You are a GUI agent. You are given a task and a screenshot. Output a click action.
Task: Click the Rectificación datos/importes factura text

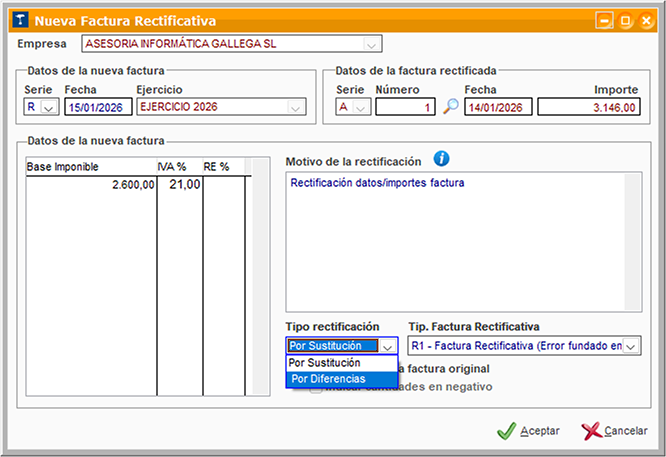point(377,183)
